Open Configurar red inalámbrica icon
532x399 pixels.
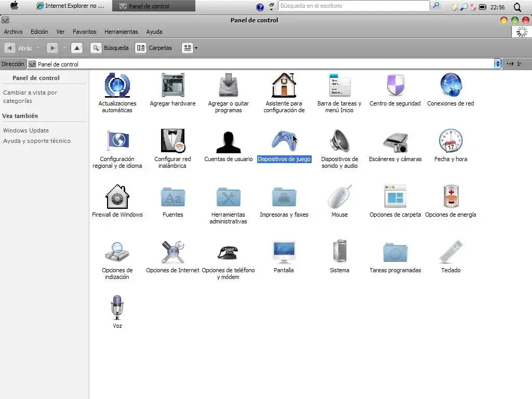point(172,140)
